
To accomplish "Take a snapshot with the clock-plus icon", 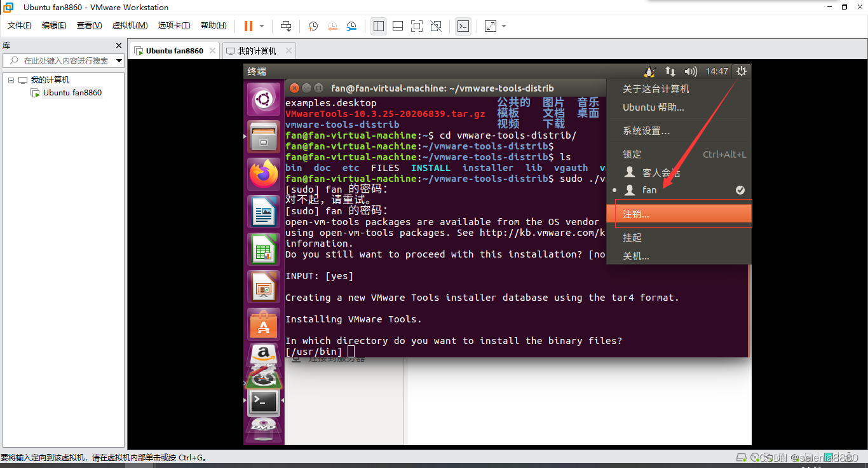I will (x=313, y=26).
